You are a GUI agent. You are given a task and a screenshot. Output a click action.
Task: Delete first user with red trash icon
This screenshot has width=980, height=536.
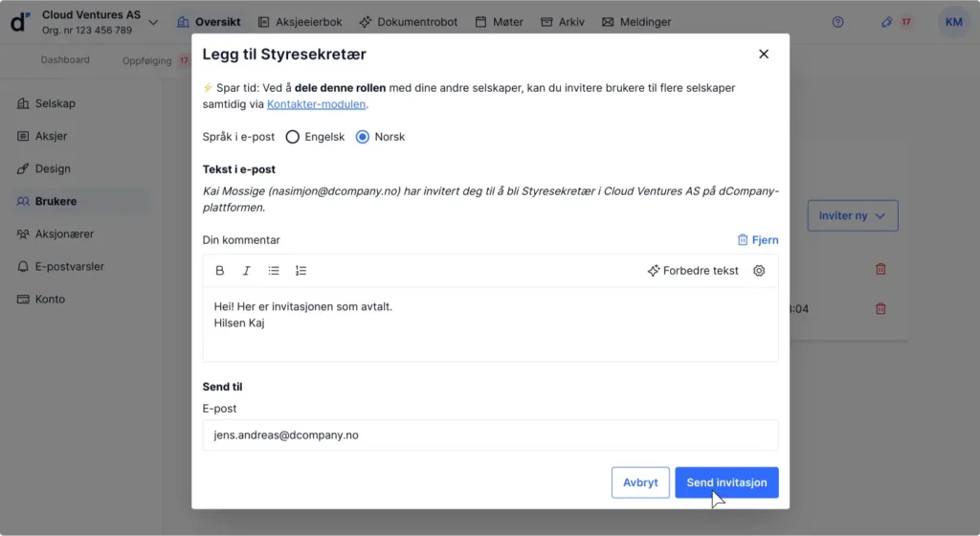point(880,269)
